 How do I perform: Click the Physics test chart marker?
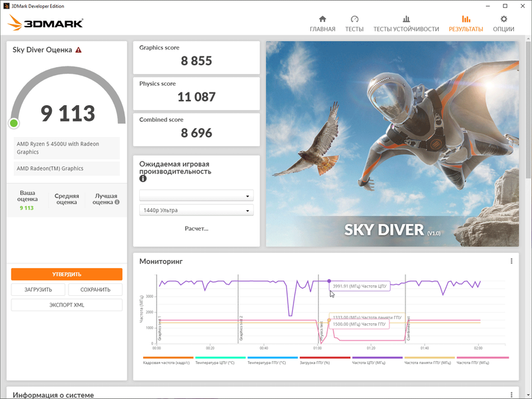[321, 331]
